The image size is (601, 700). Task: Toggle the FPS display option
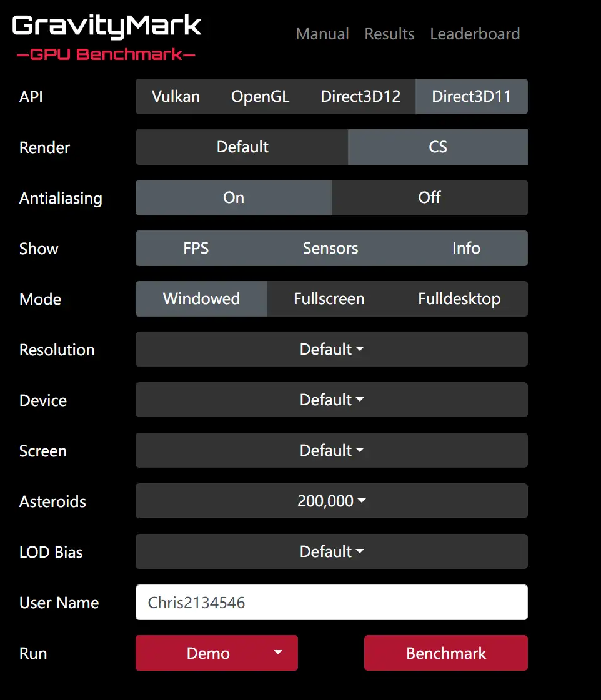point(196,248)
